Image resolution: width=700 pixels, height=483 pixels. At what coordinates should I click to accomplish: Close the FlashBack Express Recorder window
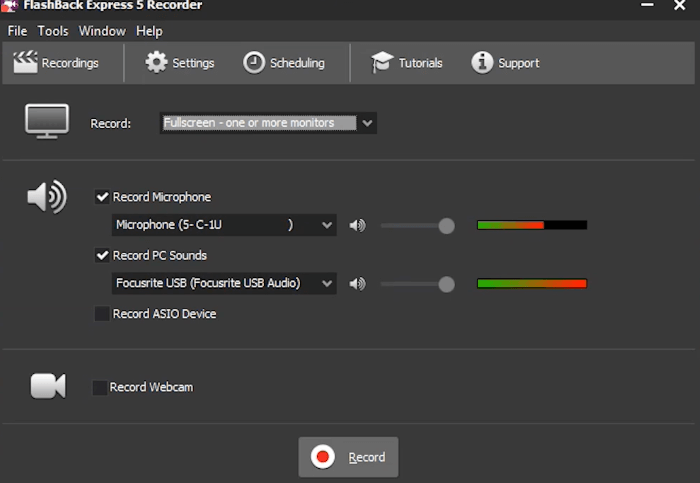[x=679, y=5]
